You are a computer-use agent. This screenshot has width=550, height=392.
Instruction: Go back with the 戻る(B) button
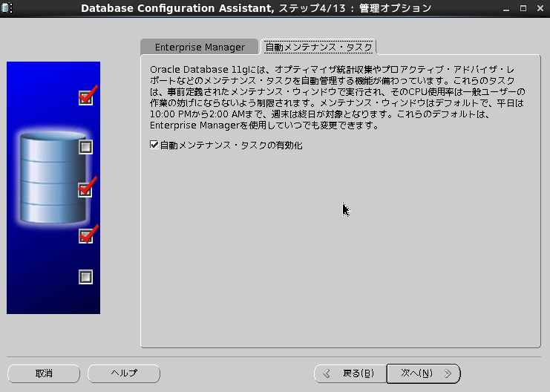click(350, 373)
